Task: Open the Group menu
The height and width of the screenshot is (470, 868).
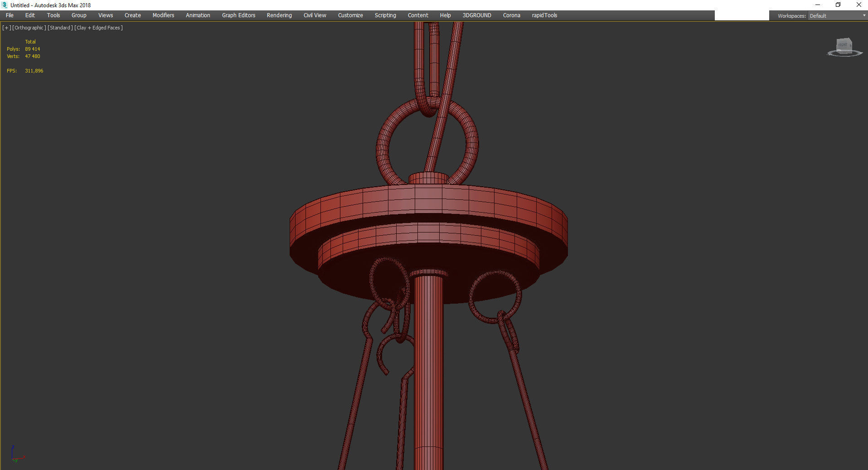Action: [79, 15]
